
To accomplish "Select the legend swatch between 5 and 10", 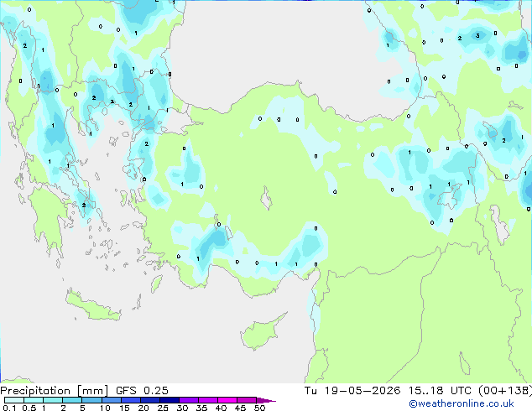I will tap(91, 400).
